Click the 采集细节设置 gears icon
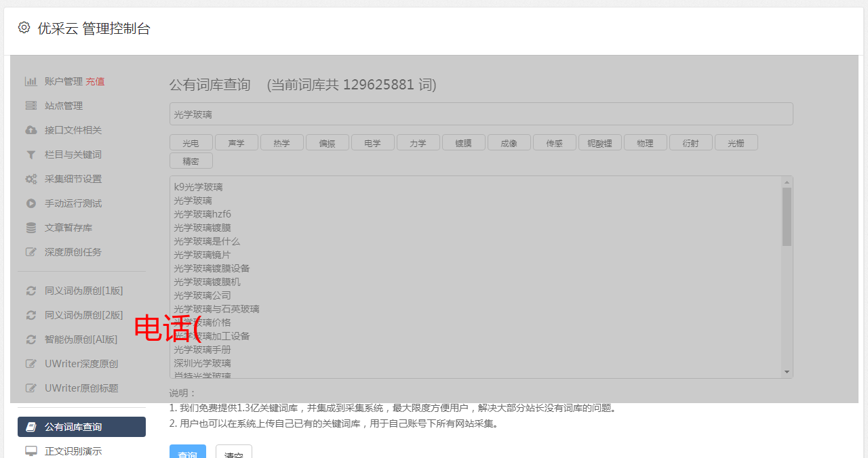This screenshot has width=868, height=458. point(31,179)
